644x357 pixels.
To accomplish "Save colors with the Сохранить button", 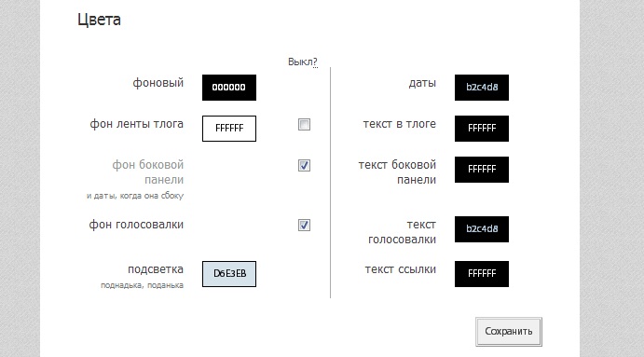I will click(509, 332).
